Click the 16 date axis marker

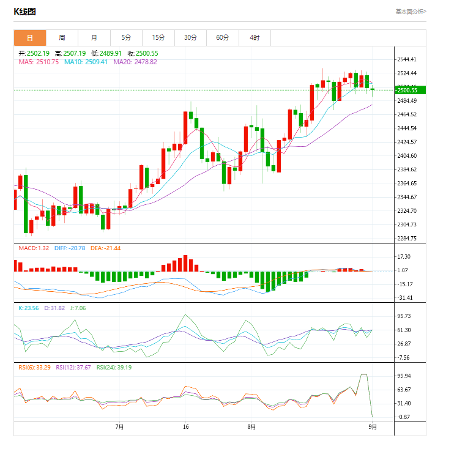(x=186, y=427)
